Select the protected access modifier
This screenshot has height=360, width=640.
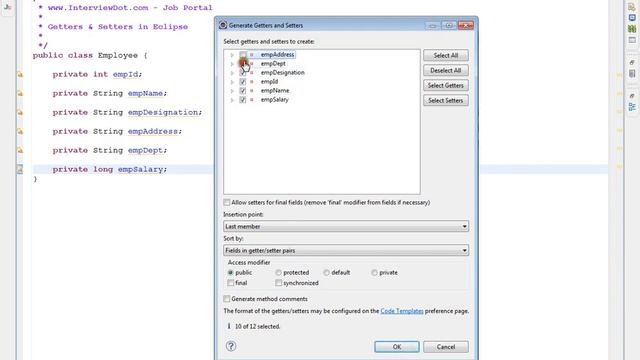pyautogui.click(x=278, y=273)
